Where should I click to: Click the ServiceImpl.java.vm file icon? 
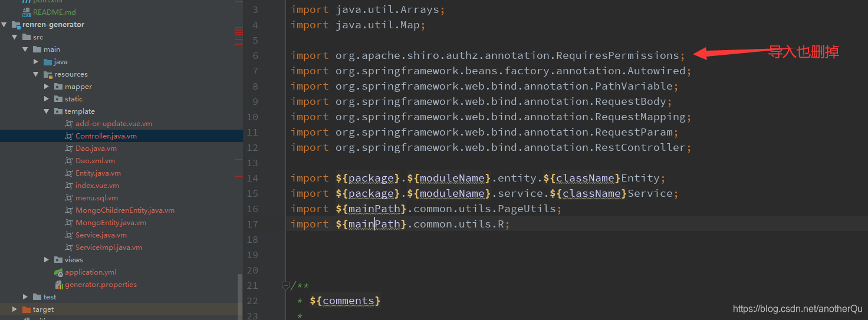pos(69,248)
